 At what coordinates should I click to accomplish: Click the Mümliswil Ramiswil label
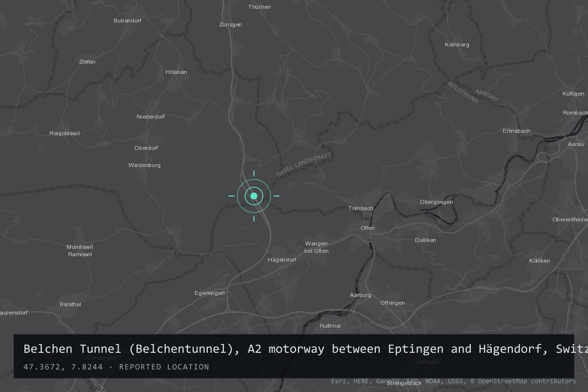point(80,250)
